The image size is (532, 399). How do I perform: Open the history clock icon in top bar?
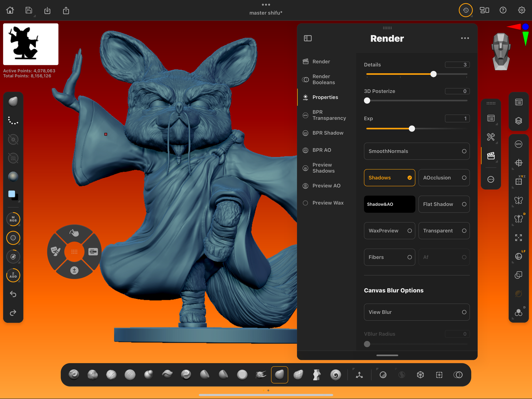click(x=465, y=10)
